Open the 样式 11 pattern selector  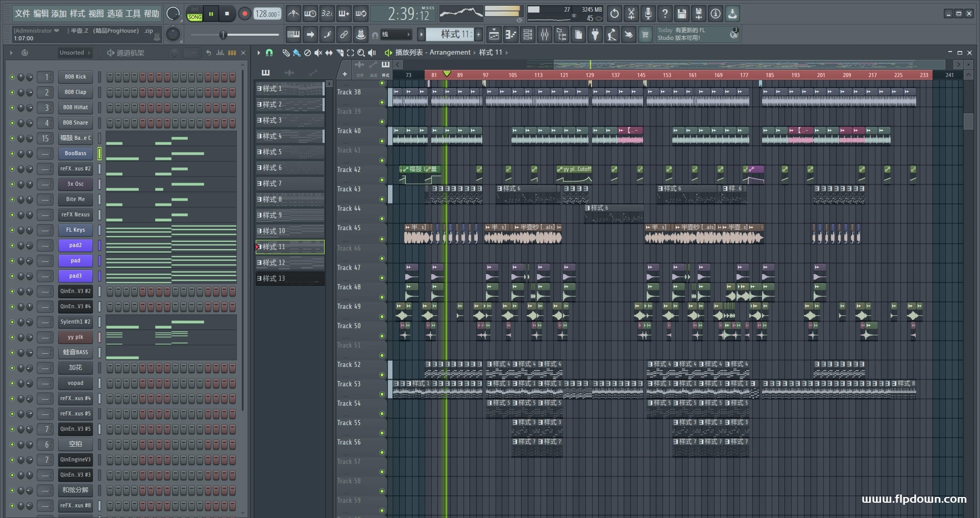(x=450, y=34)
